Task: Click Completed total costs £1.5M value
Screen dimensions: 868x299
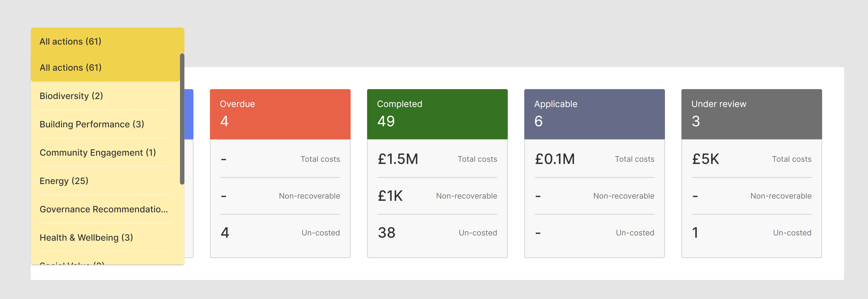Action: point(398,159)
